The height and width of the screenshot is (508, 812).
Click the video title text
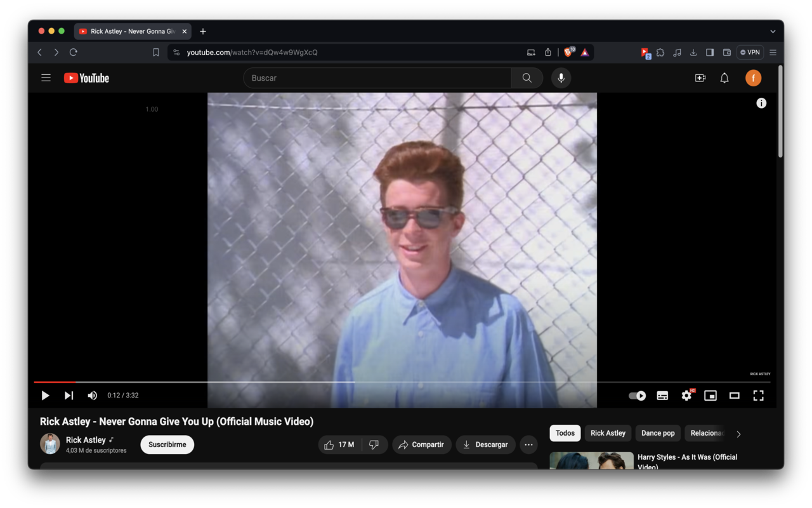(x=176, y=422)
